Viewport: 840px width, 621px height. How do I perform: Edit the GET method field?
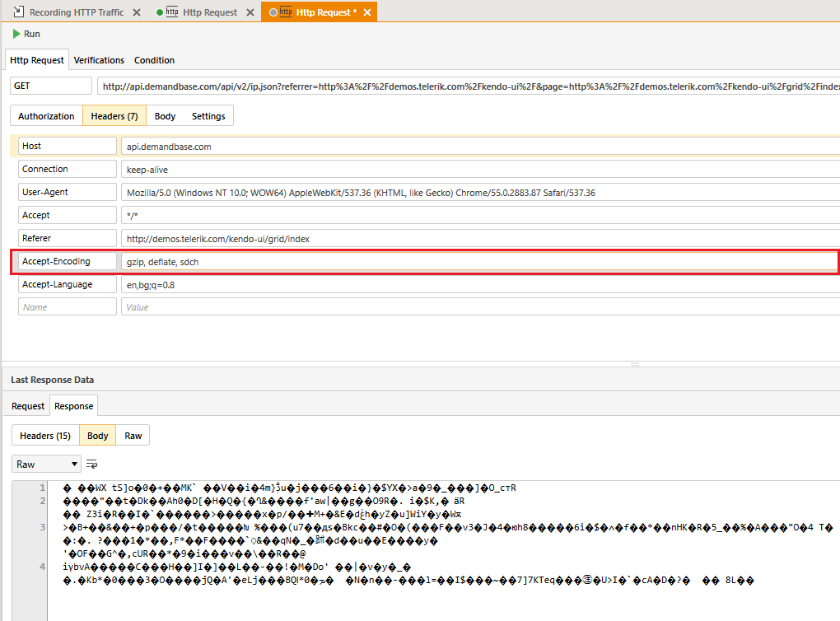(x=51, y=86)
